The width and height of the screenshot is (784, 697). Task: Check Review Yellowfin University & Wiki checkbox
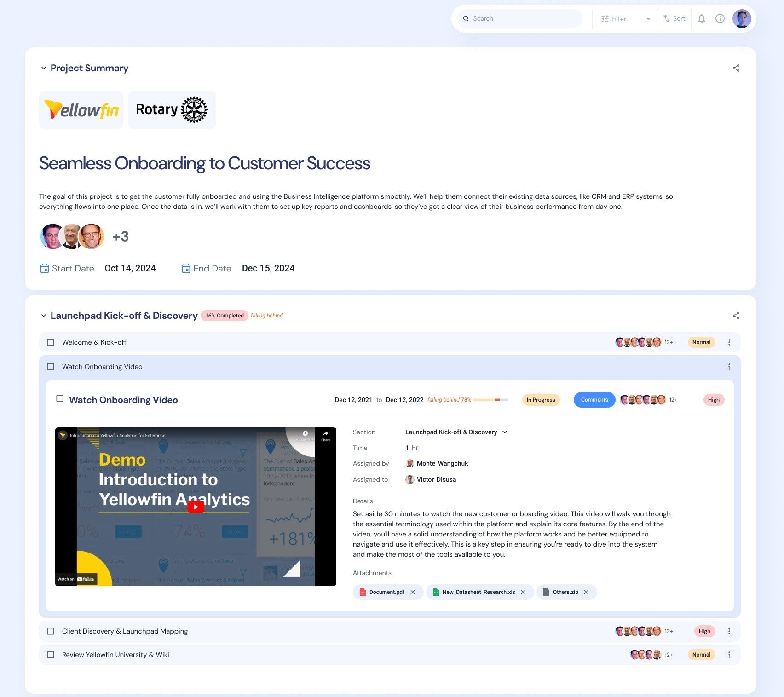tap(51, 655)
